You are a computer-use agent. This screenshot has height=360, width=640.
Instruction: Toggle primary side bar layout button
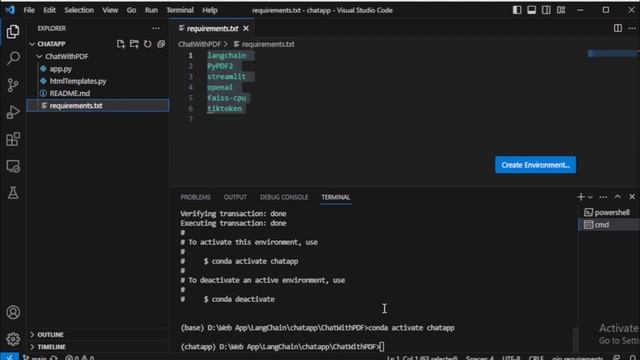[x=517, y=10]
